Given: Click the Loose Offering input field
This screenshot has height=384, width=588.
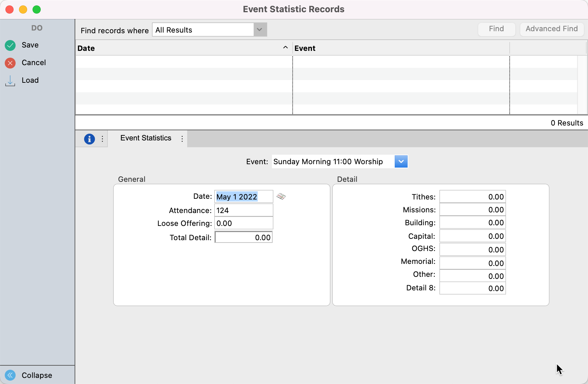Looking at the screenshot, I should [x=243, y=223].
